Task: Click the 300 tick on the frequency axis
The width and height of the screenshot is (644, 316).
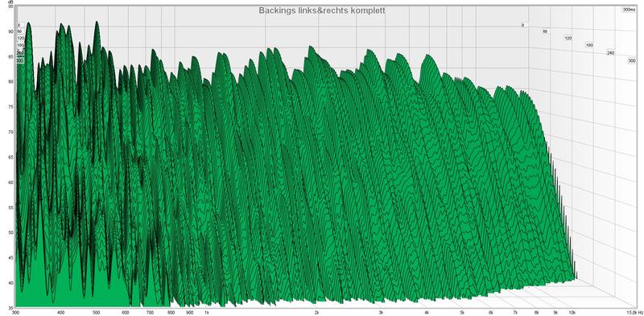Action: [15, 313]
